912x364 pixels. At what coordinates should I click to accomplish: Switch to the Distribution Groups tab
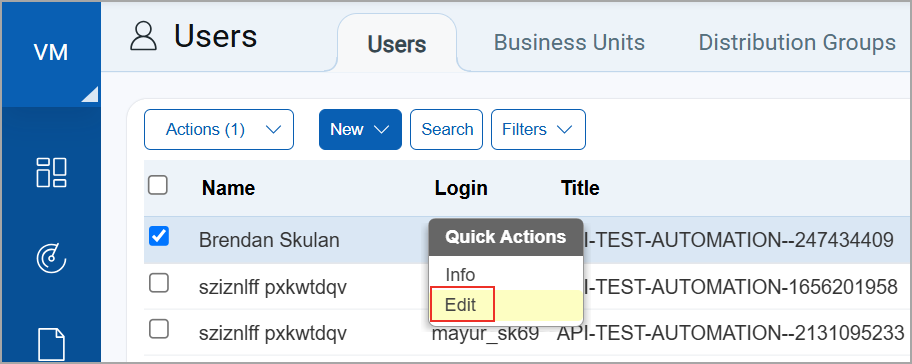click(x=797, y=42)
